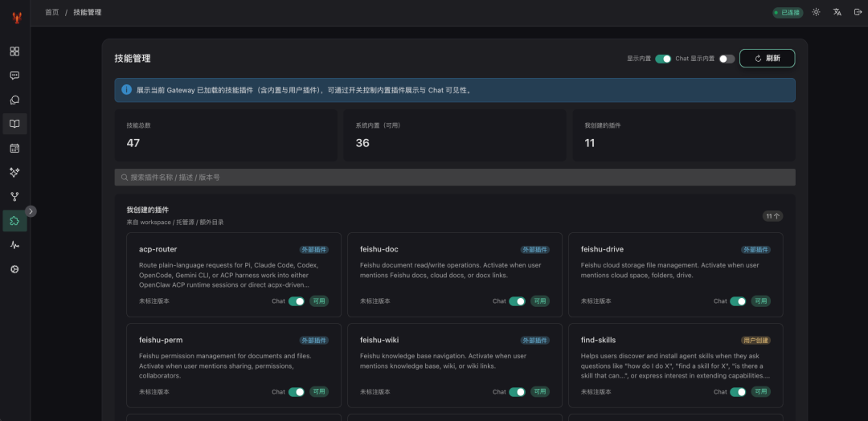
Task: Toggle Chat switch for find-skills
Action: pyautogui.click(x=738, y=392)
